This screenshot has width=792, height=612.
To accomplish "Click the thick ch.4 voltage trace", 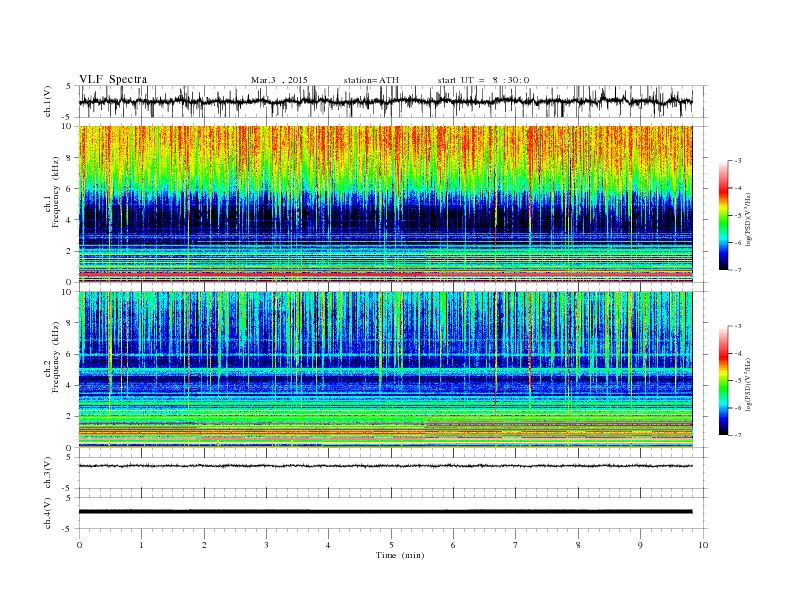I will [385, 511].
